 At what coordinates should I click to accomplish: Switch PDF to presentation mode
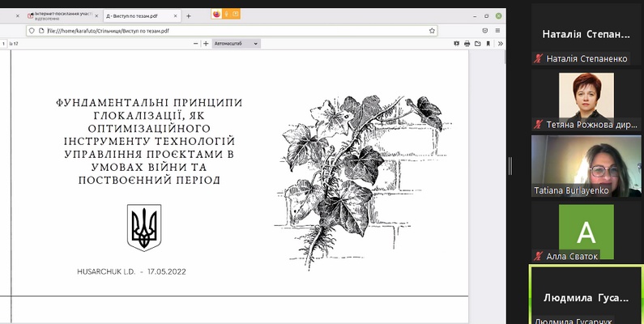coord(456,44)
